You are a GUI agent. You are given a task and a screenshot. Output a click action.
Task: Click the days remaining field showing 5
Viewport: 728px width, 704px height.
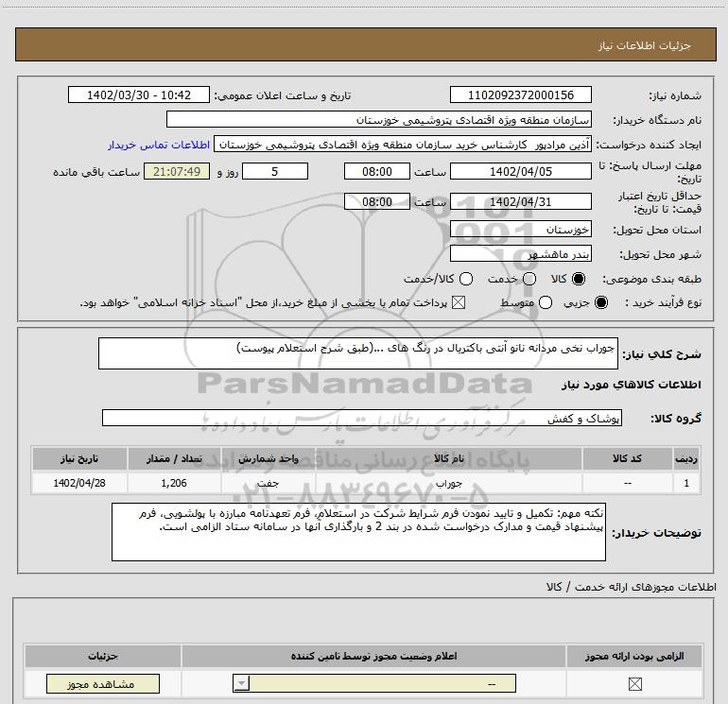coord(275,172)
